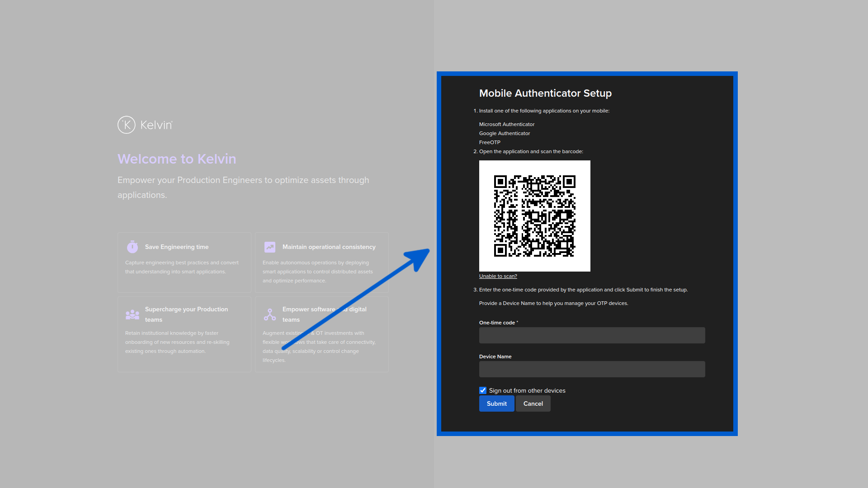The width and height of the screenshot is (868, 488).
Task: Focus the Device Name input field
Action: pyautogui.click(x=592, y=369)
